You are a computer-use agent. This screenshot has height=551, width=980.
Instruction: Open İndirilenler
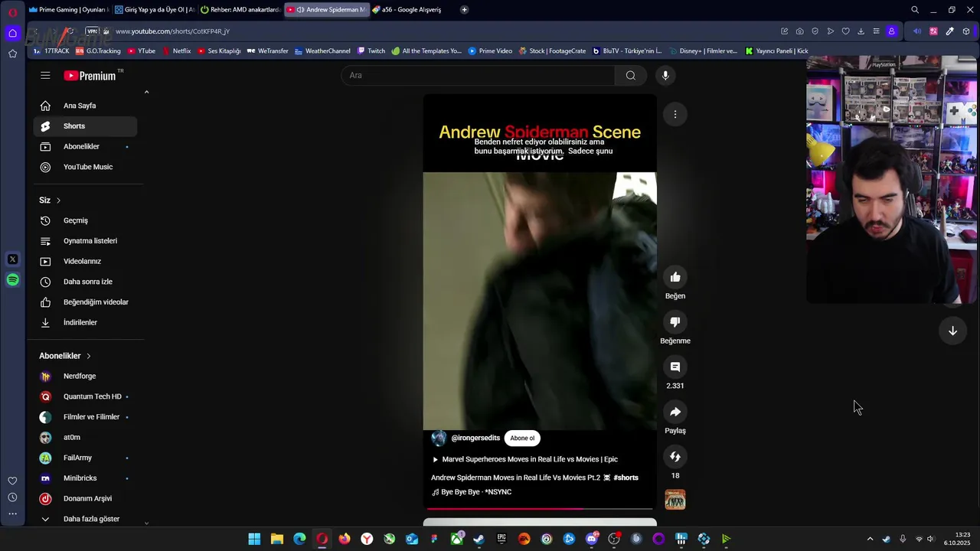[x=85, y=323]
